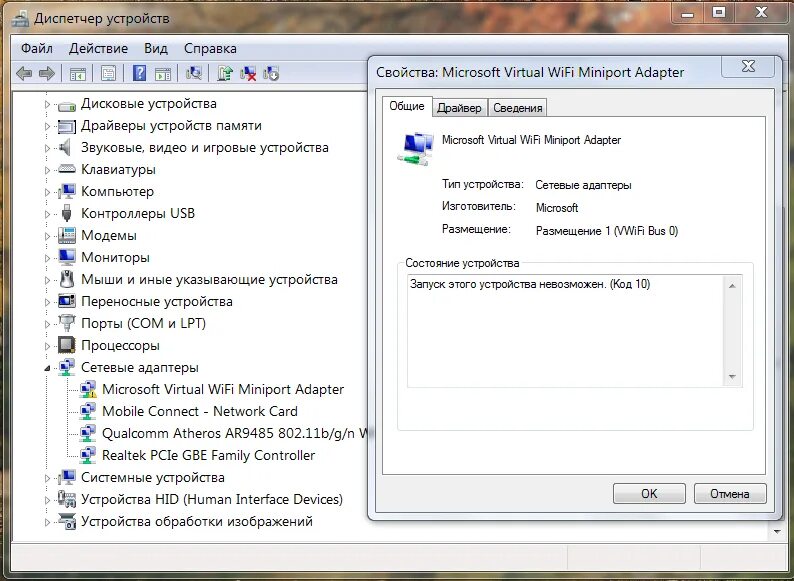Select Realtek PCIe GBE Family Controller
Viewport: 794px width, 581px height.
(209, 455)
